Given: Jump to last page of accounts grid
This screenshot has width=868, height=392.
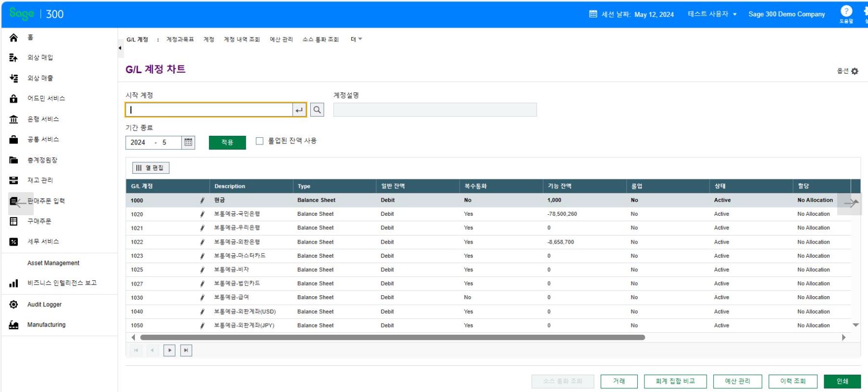Looking at the screenshot, I should pyautogui.click(x=186, y=351).
